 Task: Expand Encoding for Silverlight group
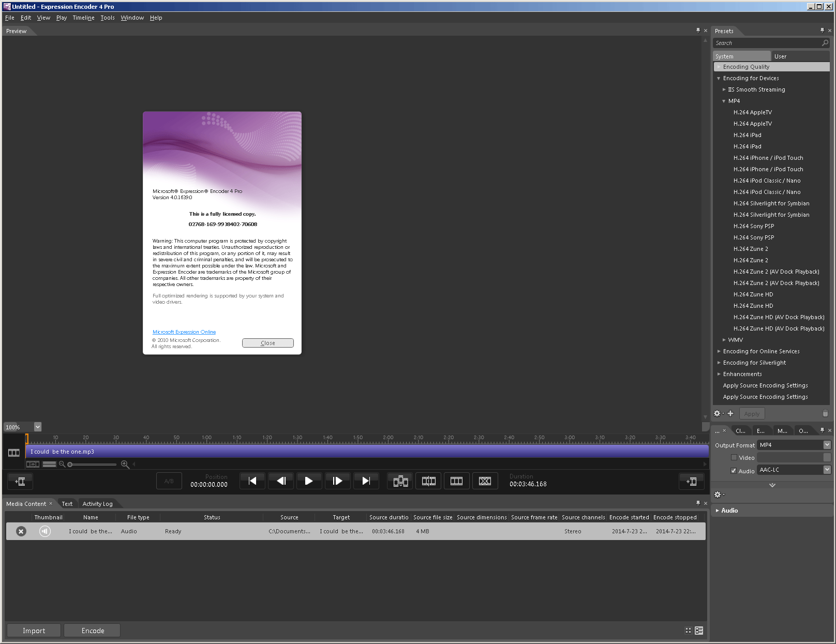(x=719, y=363)
